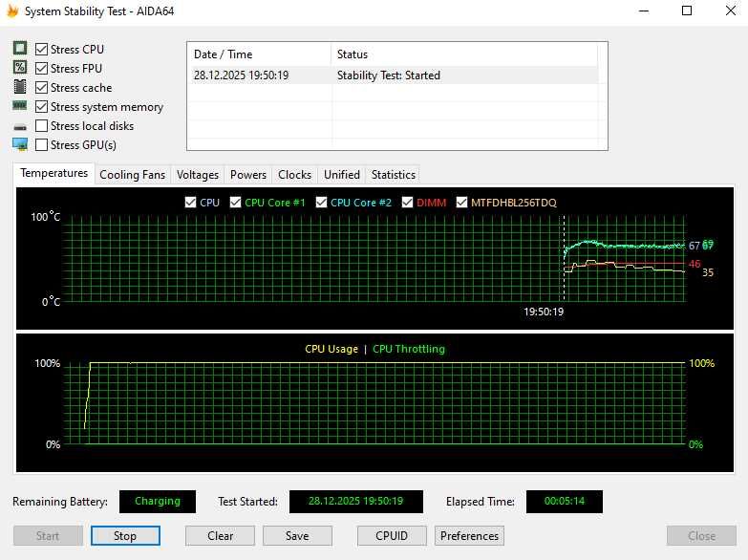The image size is (748, 560).
Task: Click the CPU Usage graph legend label
Action: pos(331,349)
